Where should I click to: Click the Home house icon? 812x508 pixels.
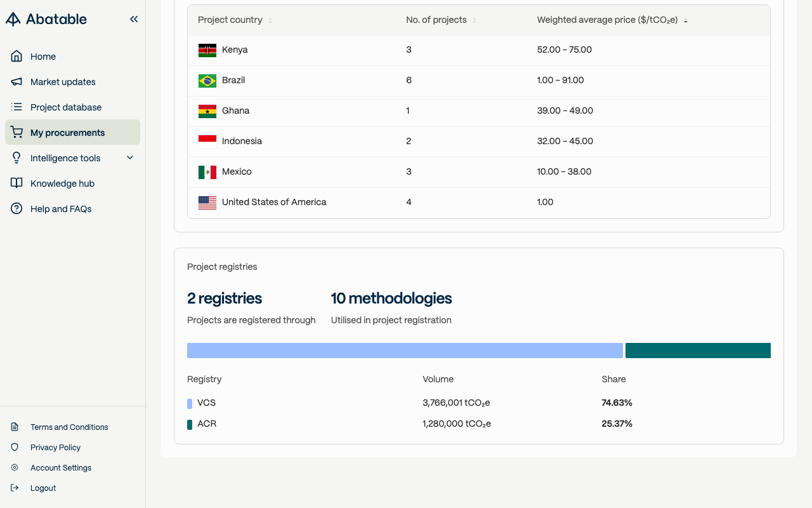pyautogui.click(x=16, y=57)
